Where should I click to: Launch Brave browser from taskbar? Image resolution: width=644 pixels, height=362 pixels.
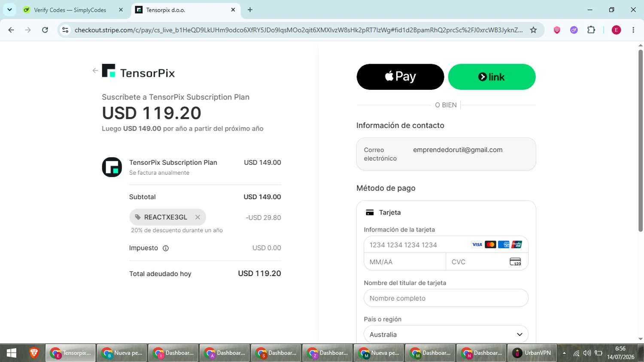pos(34,353)
